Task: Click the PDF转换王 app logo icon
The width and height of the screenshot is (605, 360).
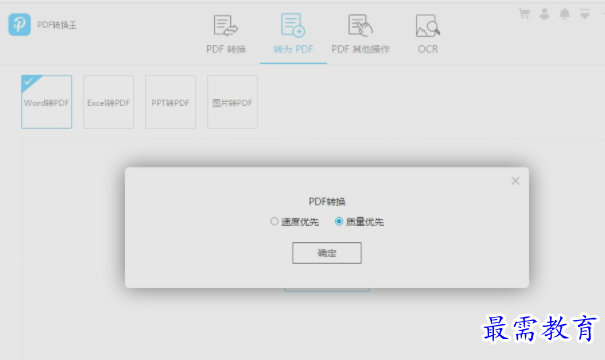Action: [19, 24]
